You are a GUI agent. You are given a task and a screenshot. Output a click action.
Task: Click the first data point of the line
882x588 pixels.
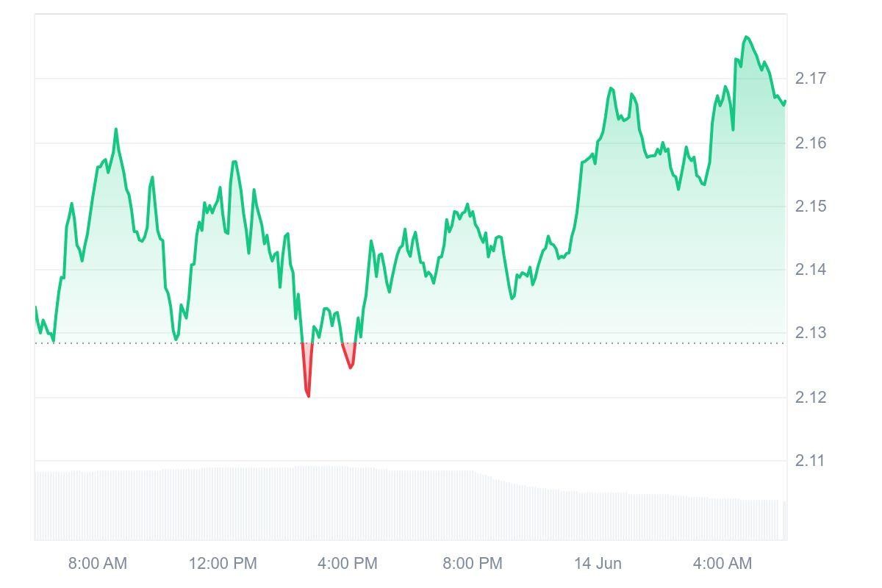click(35, 307)
